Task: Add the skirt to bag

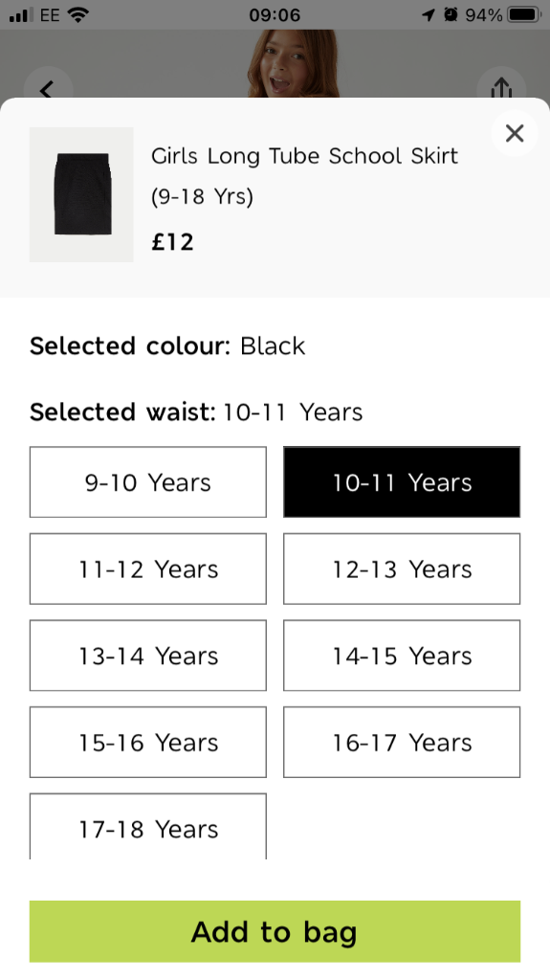Action: (275, 931)
